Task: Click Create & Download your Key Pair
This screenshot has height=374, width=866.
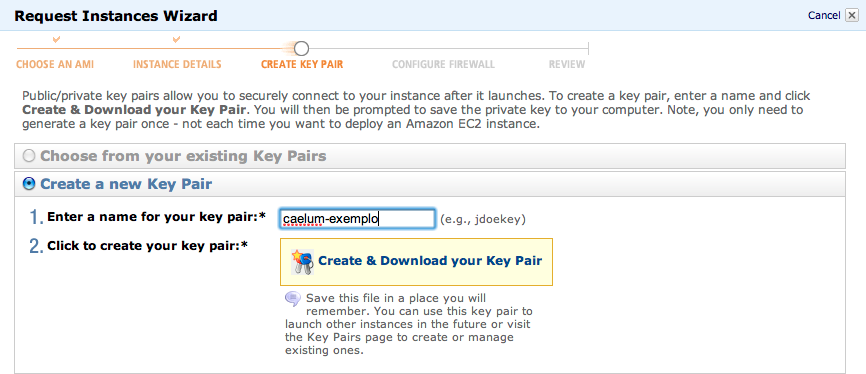Action: pos(416,262)
